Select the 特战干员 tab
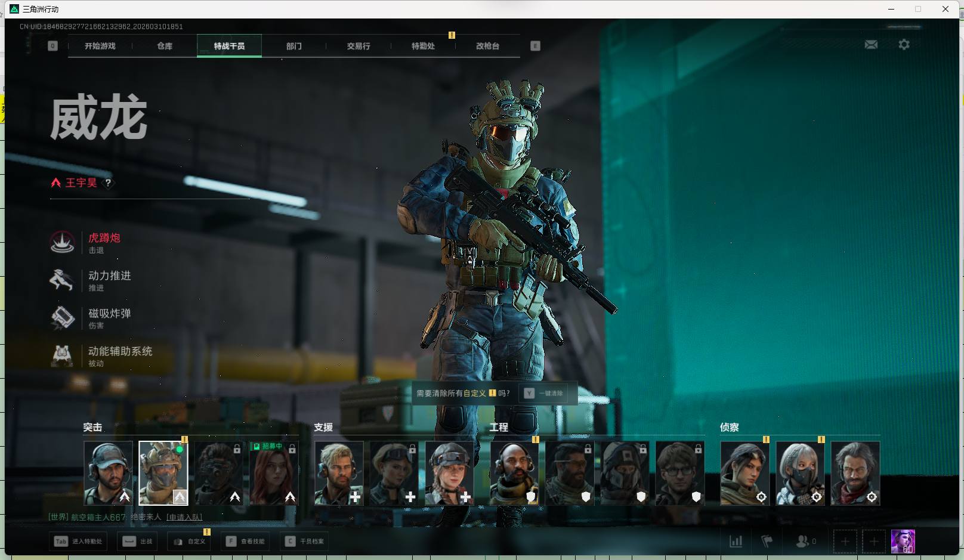The width and height of the screenshot is (964, 560). [x=229, y=46]
